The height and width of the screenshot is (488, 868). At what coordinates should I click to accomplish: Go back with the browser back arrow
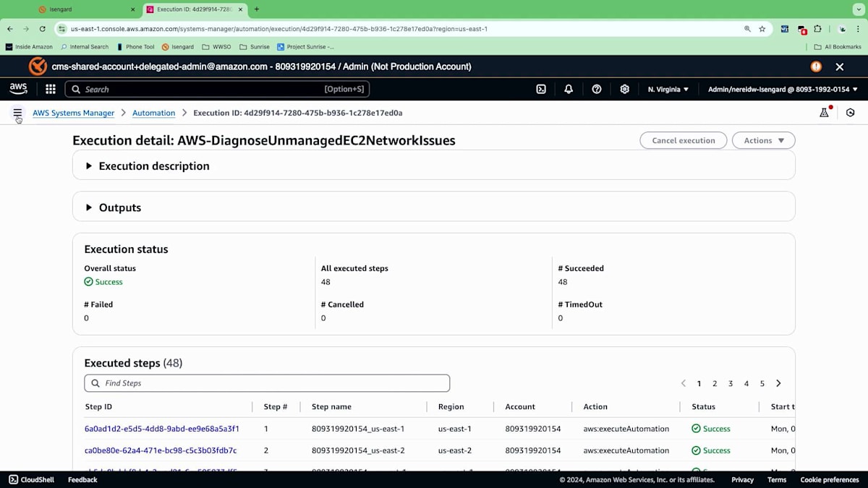(10, 29)
